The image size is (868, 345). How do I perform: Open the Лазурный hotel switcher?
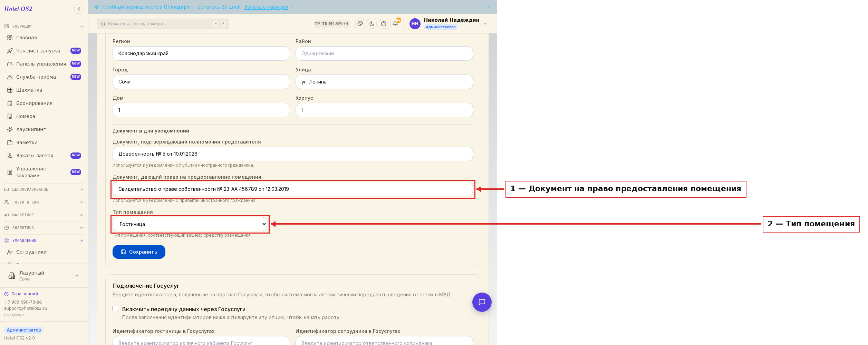point(44,276)
